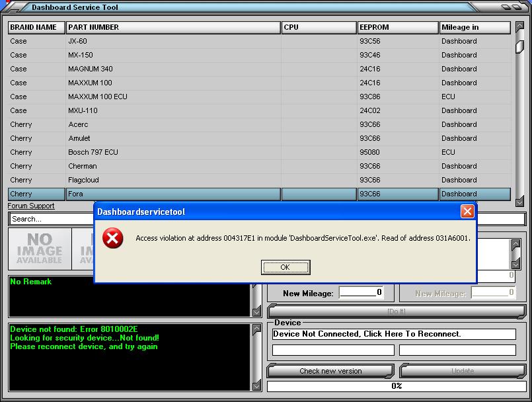Click the EEPROM column header
Viewport: 532px width, 402px height.
pos(398,28)
